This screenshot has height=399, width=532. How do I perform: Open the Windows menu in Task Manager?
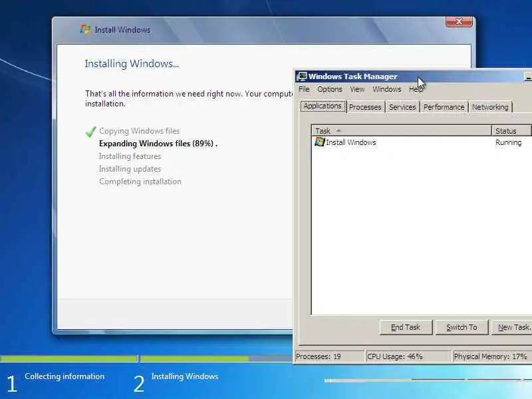(x=387, y=89)
